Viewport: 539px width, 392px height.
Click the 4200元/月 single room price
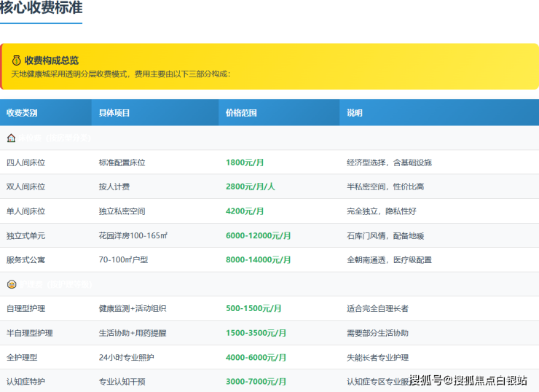pos(245,211)
